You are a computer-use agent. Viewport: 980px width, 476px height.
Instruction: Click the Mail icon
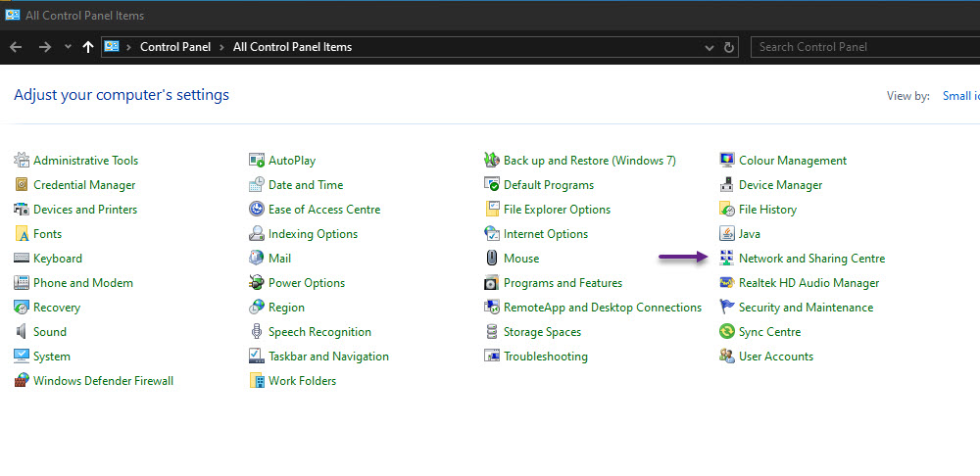(x=257, y=258)
